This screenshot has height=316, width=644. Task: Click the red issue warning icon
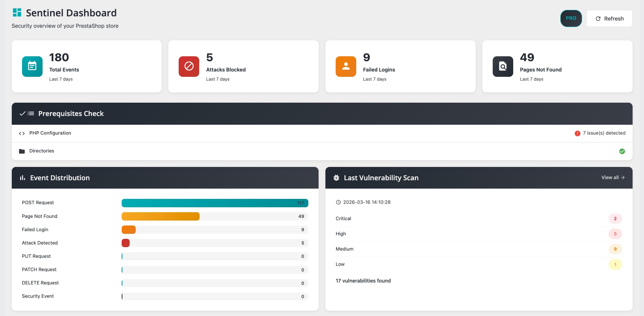pyautogui.click(x=577, y=133)
